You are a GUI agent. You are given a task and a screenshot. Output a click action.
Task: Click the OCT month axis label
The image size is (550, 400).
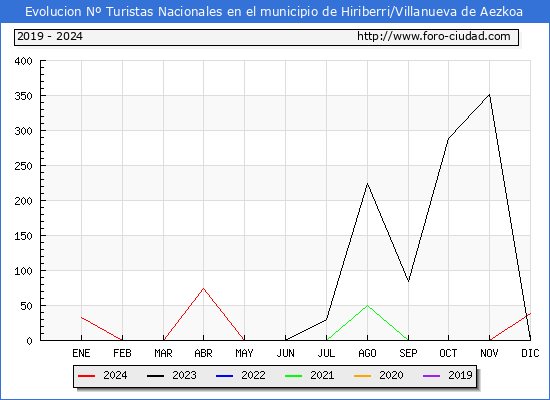[448, 353]
